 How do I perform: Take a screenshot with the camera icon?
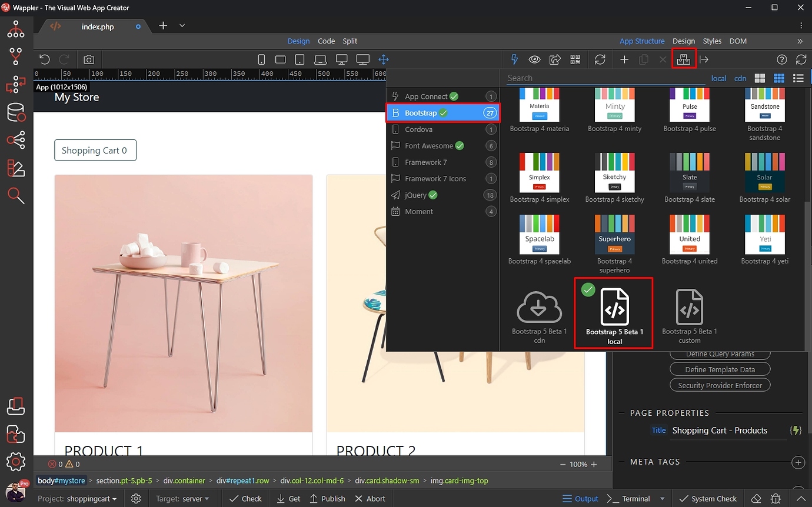88,59
